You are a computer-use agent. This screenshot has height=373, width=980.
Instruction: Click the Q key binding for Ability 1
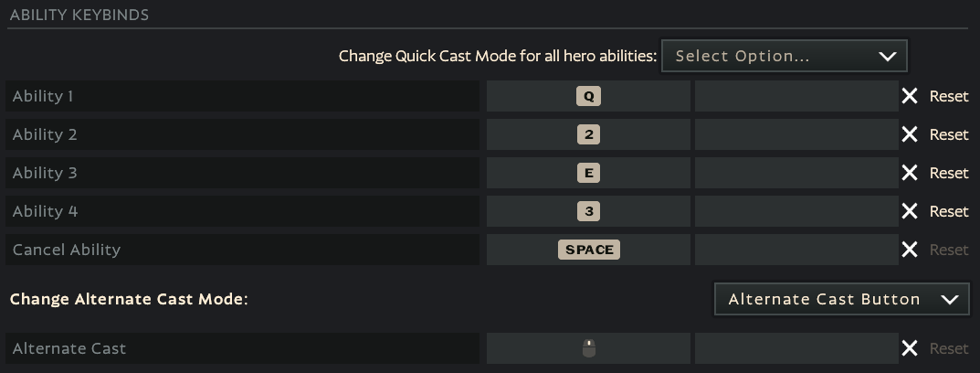589,96
